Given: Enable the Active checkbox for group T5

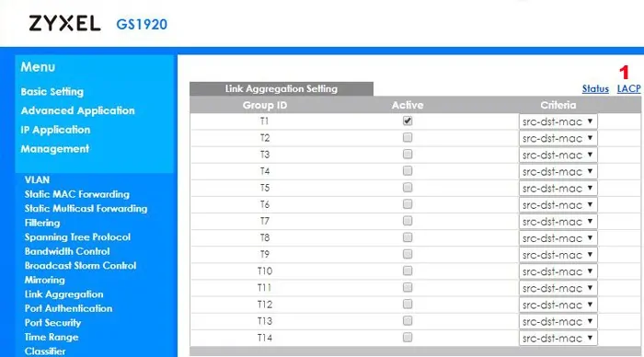Looking at the screenshot, I should 408,188.
